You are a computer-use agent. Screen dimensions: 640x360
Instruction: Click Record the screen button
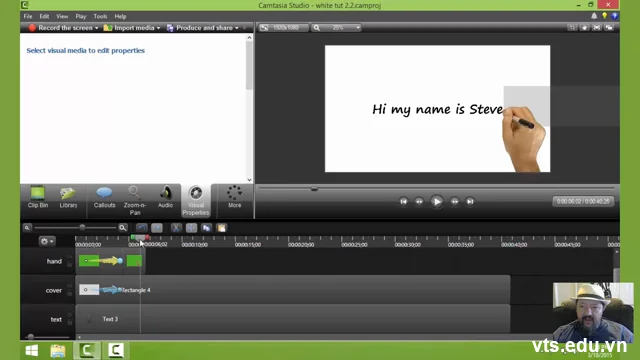[60, 28]
